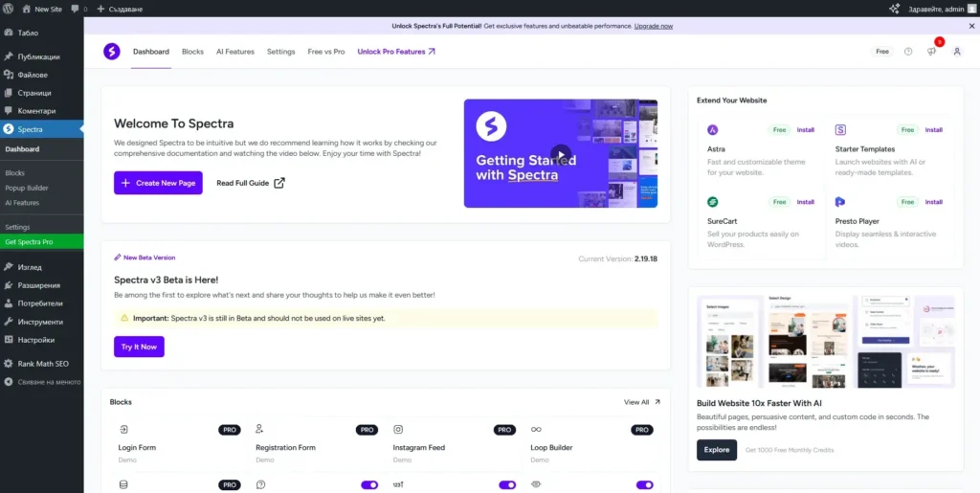980x493 pixels.
Task: Click the green Get Spectra Pro item
Action: (x=42, y=242)
